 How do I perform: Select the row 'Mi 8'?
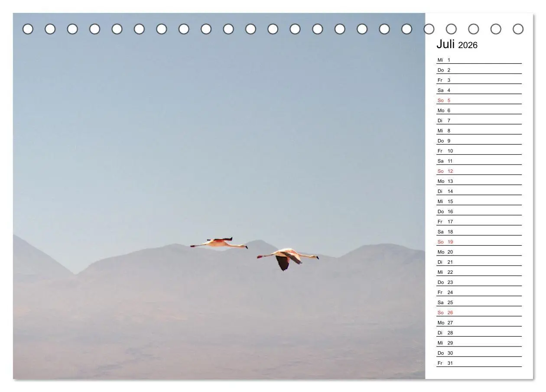tap(479, 130)
